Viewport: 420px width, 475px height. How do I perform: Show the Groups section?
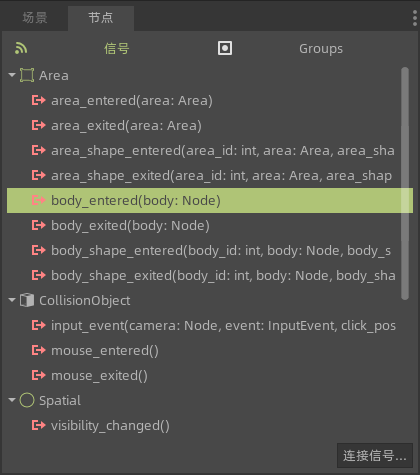(x=321, y=49)
